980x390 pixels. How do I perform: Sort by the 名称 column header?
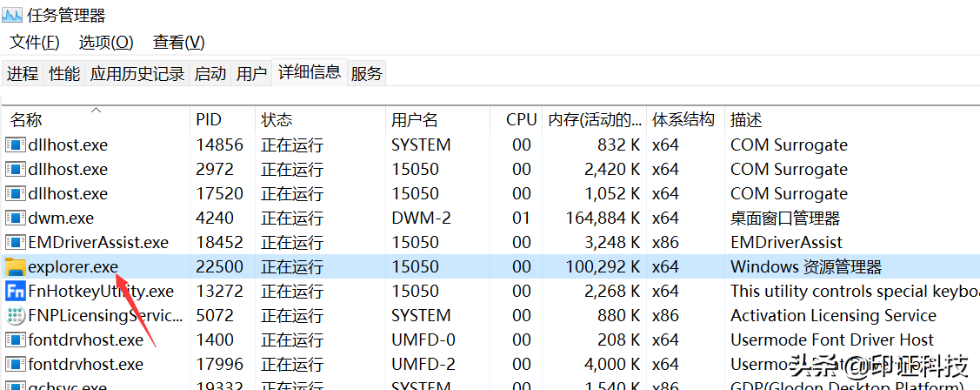[26, 120]
